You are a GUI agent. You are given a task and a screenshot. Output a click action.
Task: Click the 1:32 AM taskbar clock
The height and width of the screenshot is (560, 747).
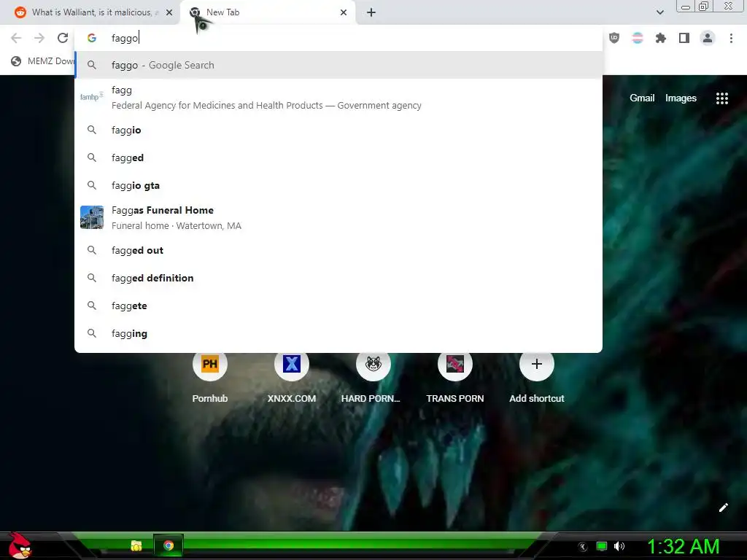[683, 546]
